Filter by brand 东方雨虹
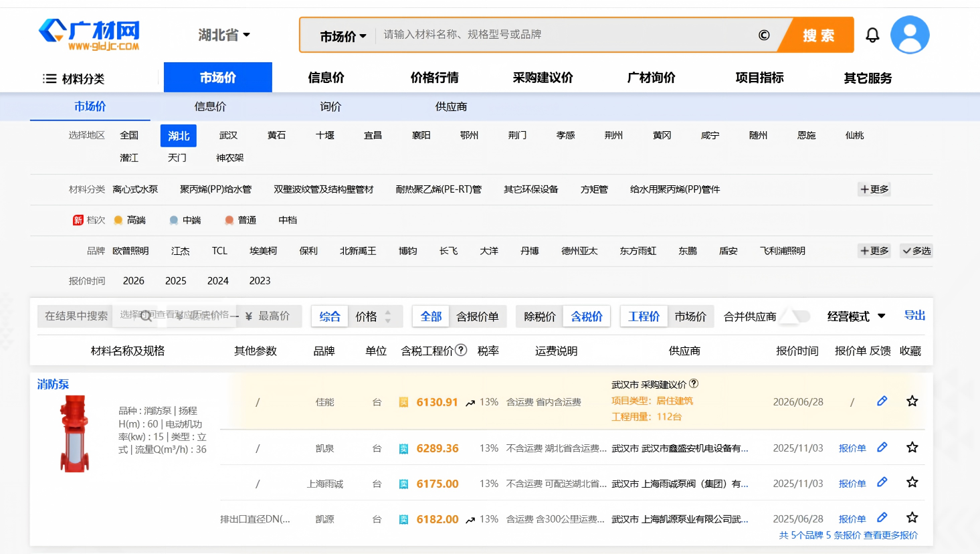The width and height of the screenshot is (980, 554). click(638, 251)
